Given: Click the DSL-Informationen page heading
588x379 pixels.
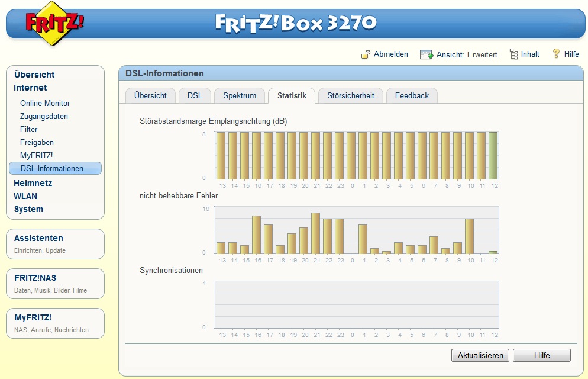Looking at the screenshot, I should coord(164,73).
